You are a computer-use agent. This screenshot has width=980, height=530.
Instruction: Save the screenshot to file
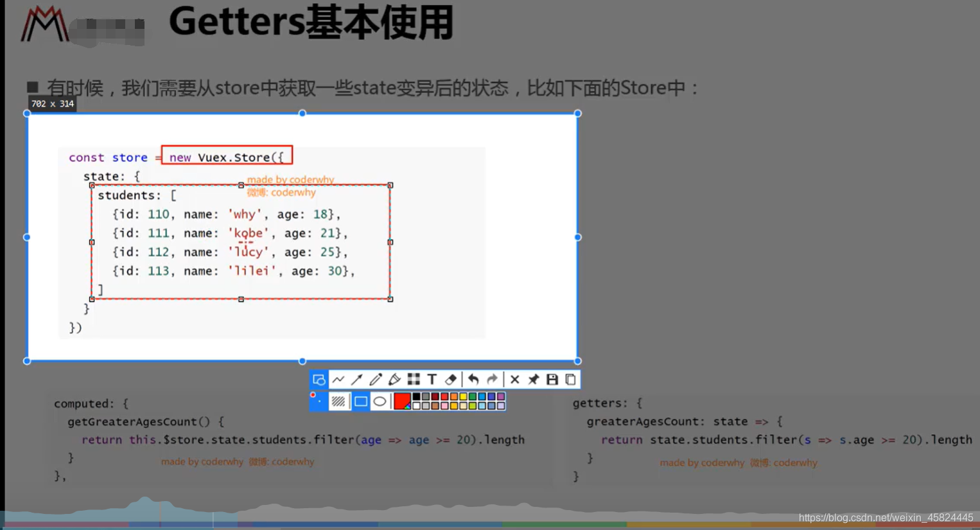tap(552, 380)
